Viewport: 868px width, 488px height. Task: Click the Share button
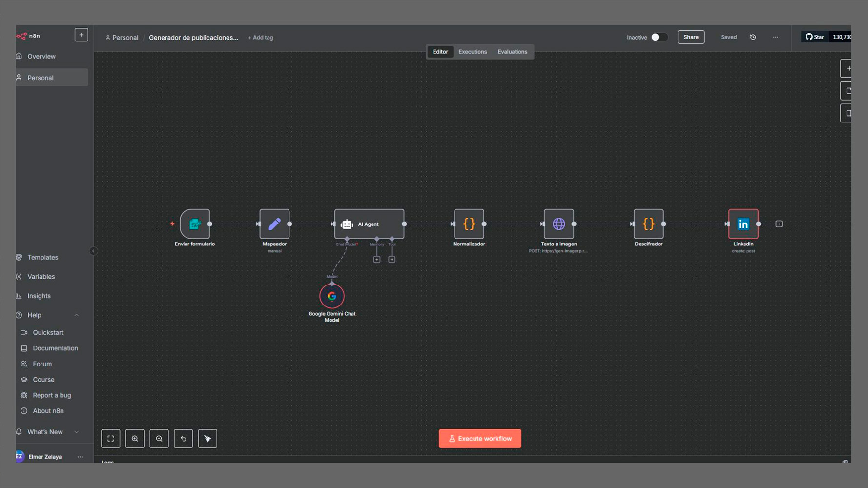pos(691,37)
